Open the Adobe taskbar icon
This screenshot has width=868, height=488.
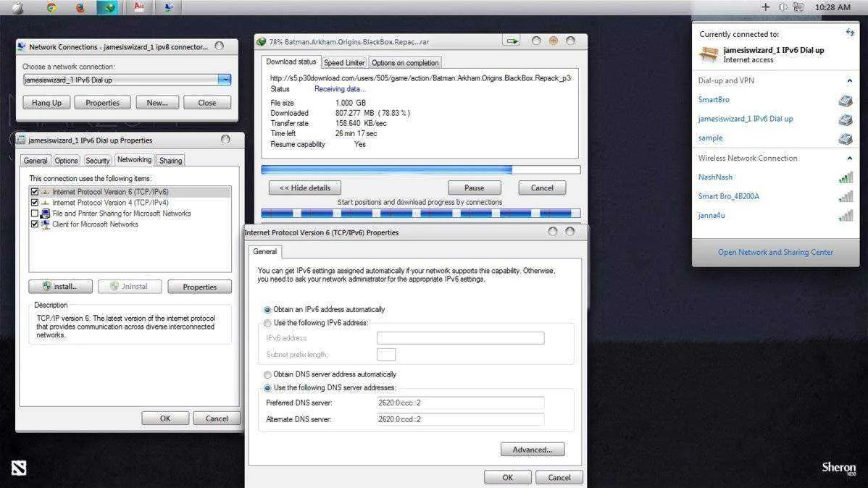[x=139, y=7]
